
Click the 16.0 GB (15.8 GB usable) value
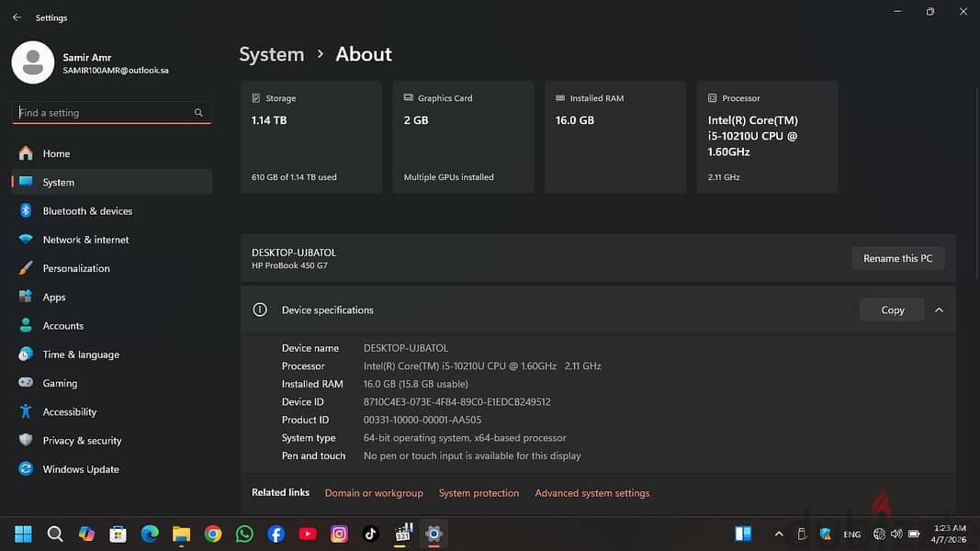[x=416, y=384]
